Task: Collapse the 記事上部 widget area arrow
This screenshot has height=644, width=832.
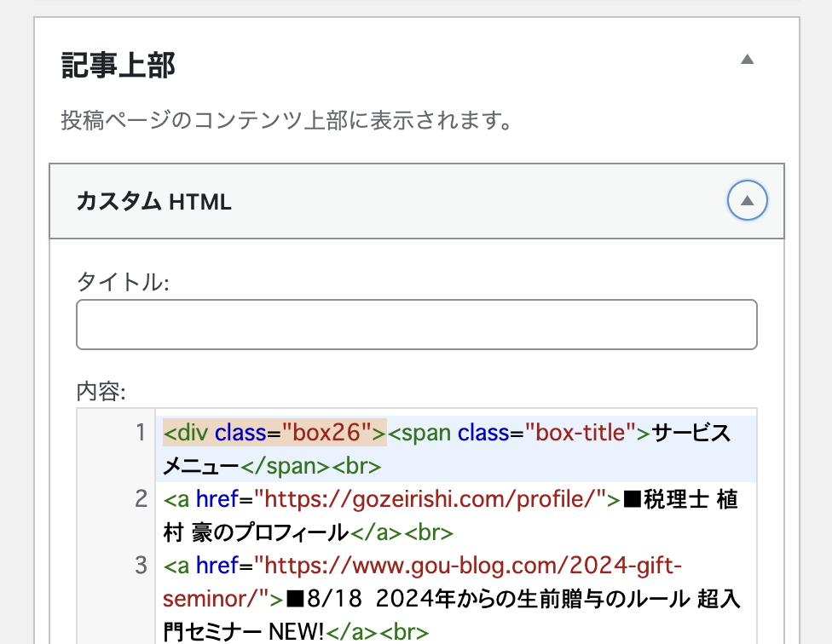Action: coord(747,60)
